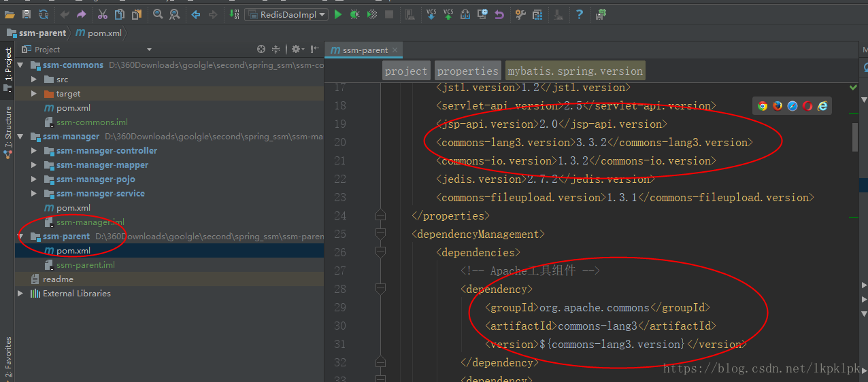Revert changes with the purple undo arrow
The height and width of the screenshot is (382, 868).
point(499,14)
